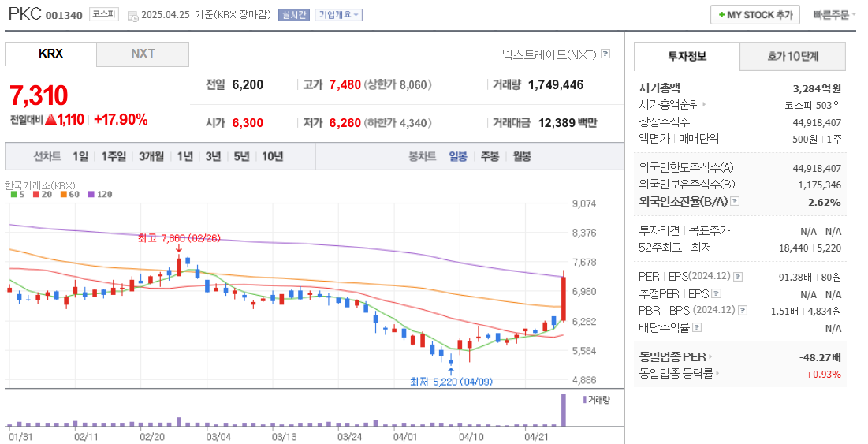Open the help icon beside 배당수익률
Screen dimensions: 868x444
pyautogui.click(x=697, y=328)
